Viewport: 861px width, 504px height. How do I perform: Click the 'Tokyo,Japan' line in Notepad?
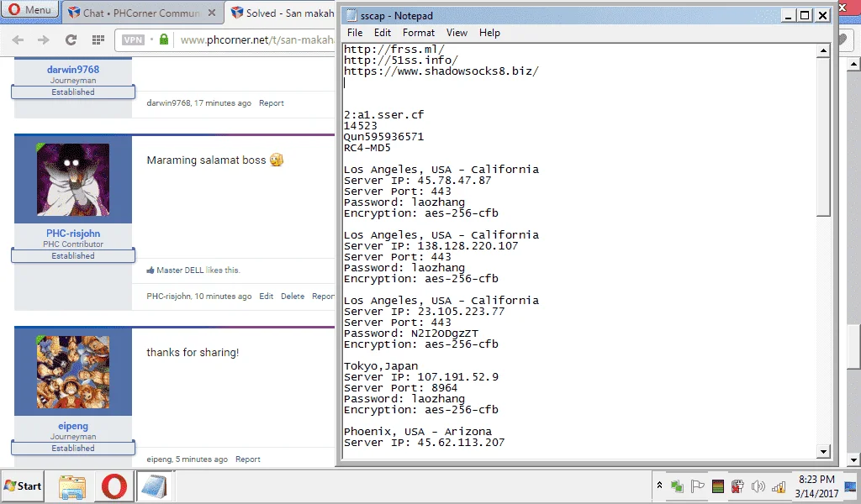(381, 366)
